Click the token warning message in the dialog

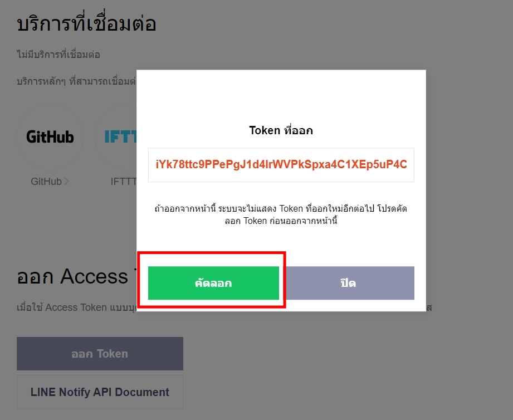281,214
